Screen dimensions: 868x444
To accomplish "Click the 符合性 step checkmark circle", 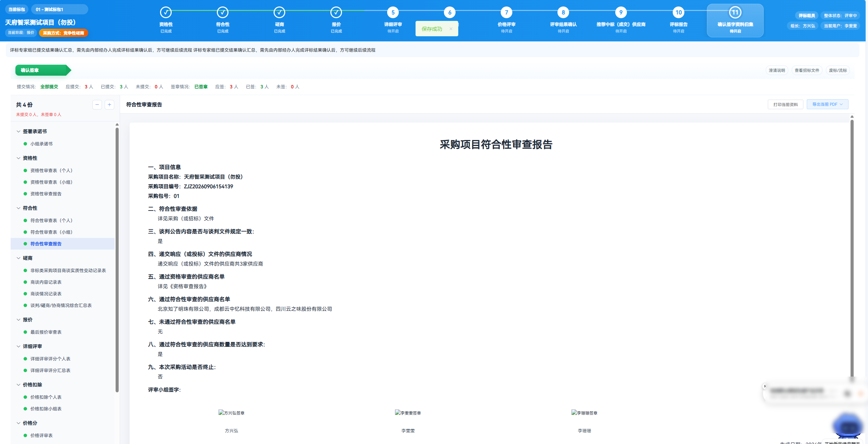I will tap(223, 13).
